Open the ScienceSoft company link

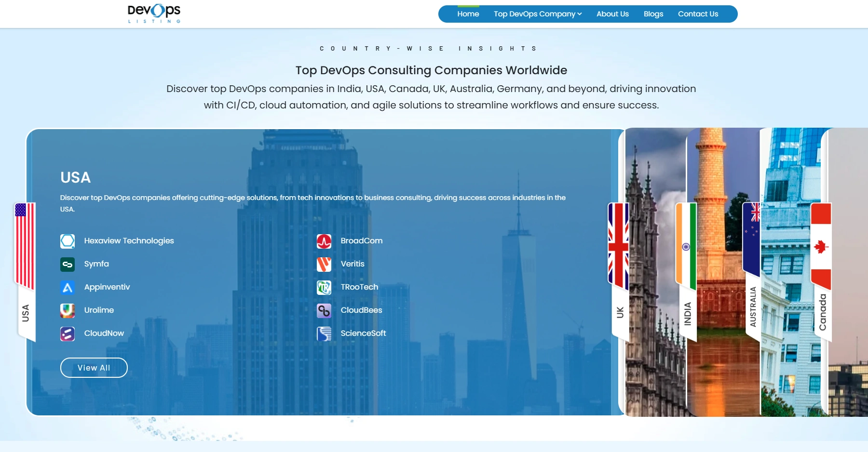coord(363,333)
